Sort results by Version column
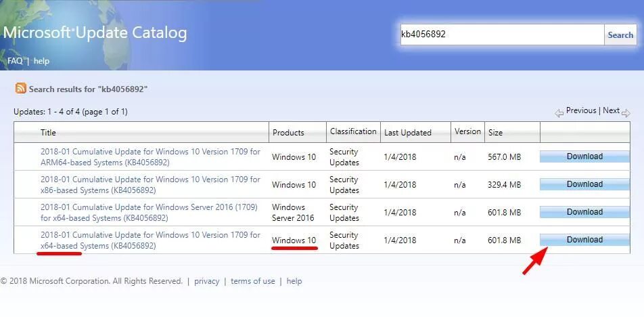The width and height of the screenshot is (644, 317). point(467,131)
